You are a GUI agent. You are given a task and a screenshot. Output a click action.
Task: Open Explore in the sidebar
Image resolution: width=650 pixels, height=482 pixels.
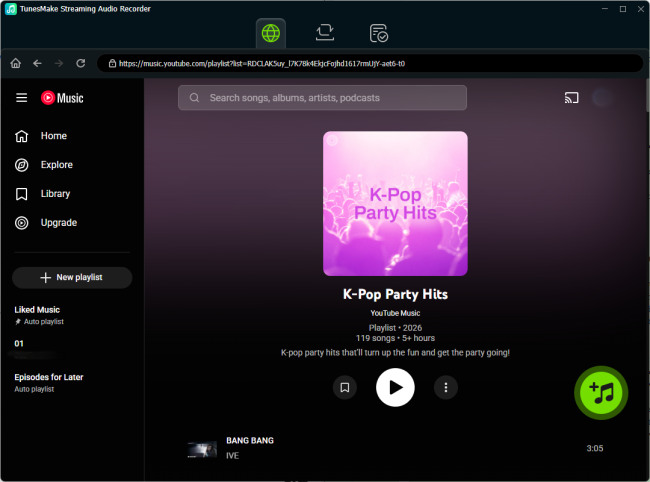click(72, 165)
